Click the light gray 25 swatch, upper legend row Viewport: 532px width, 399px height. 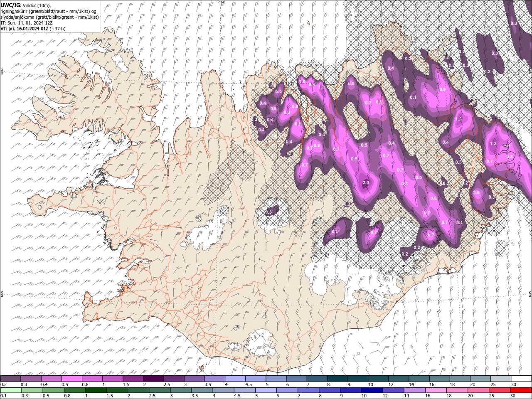[500, 379]
